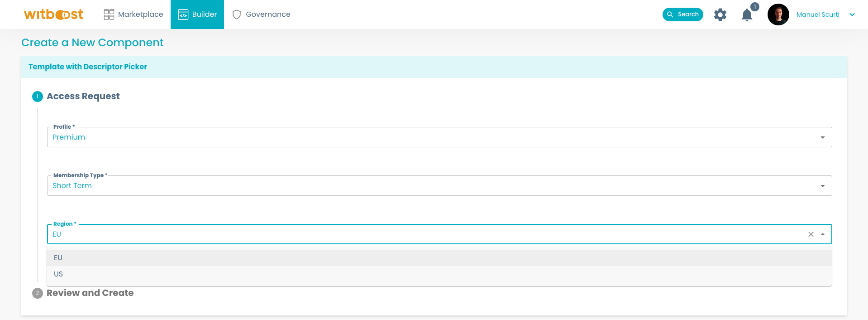Image resolution: width=868 pixels, height=320 pixels.
Task: Switch to the Marketplace tab
Action: 140,15
